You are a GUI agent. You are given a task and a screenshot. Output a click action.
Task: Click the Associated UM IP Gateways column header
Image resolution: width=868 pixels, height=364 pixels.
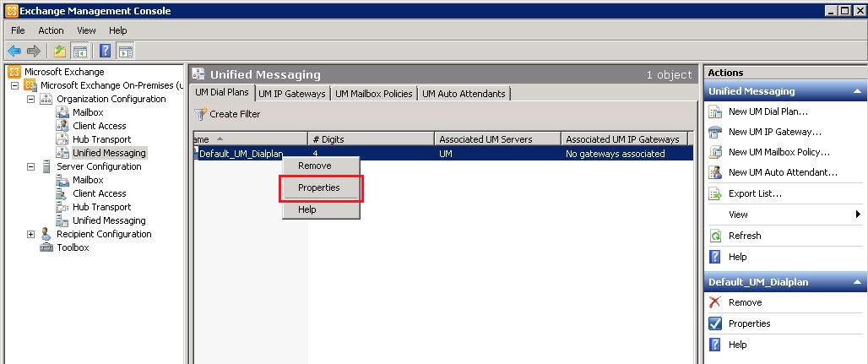pos(624,139)
